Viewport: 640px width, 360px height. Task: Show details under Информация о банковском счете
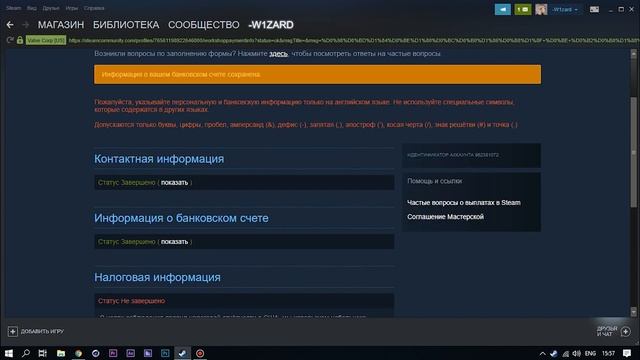click(174, 242)
